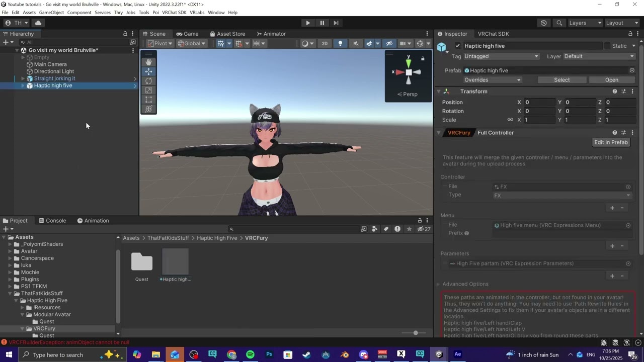Toggle scene lighting bulb icon

pyautogui.click(x=340, y=44)
